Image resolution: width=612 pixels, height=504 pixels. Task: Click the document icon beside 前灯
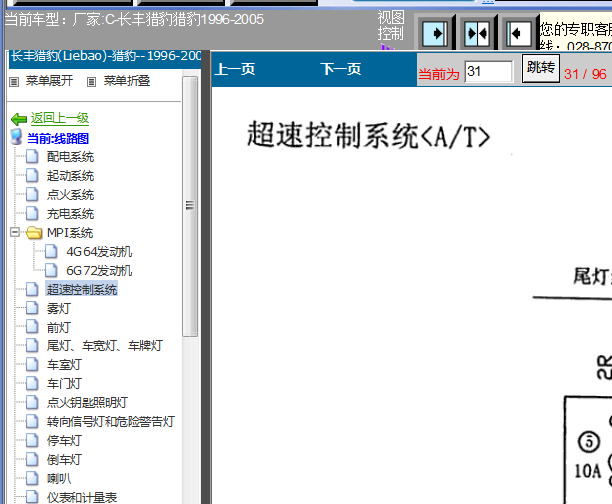point(32,327)
